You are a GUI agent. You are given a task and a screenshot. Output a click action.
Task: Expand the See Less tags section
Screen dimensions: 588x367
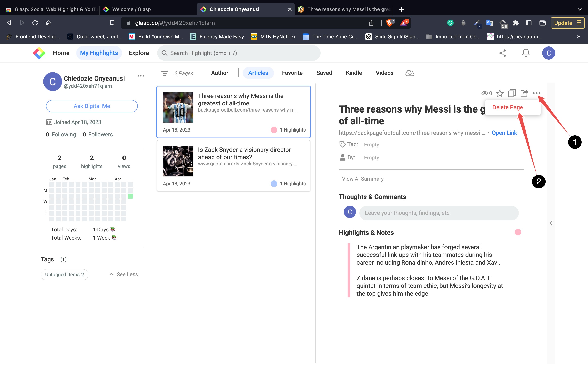(x=123, y=274)
